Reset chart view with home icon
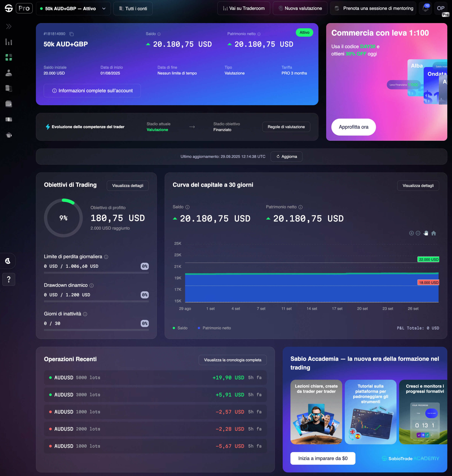The height and width of the screenshot is (476, 452). pyautogui.click(x=433, y=233)
